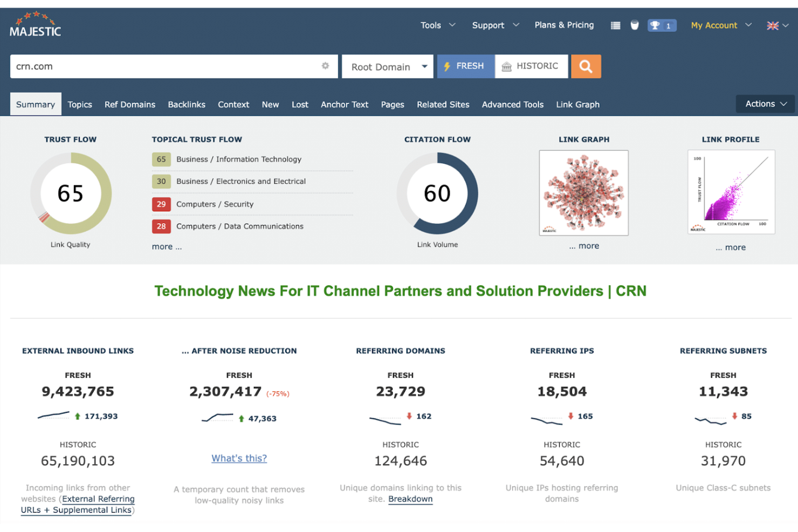
Task: Open 'External Referring URLs + Supplemental Links' link
Action: pos(78,505)
